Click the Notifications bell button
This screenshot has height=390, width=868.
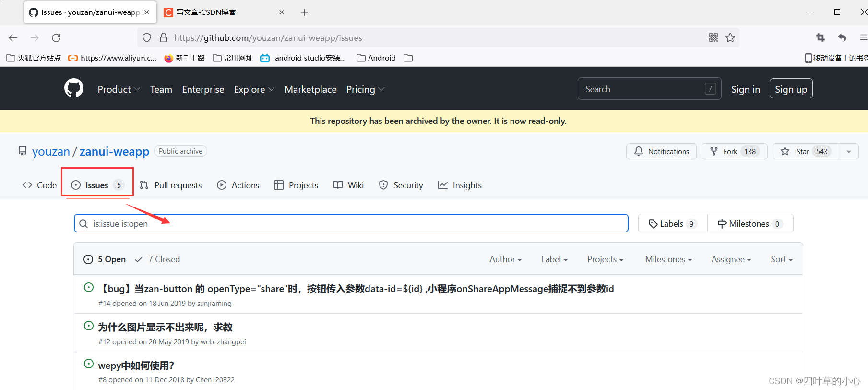[661, 151]
